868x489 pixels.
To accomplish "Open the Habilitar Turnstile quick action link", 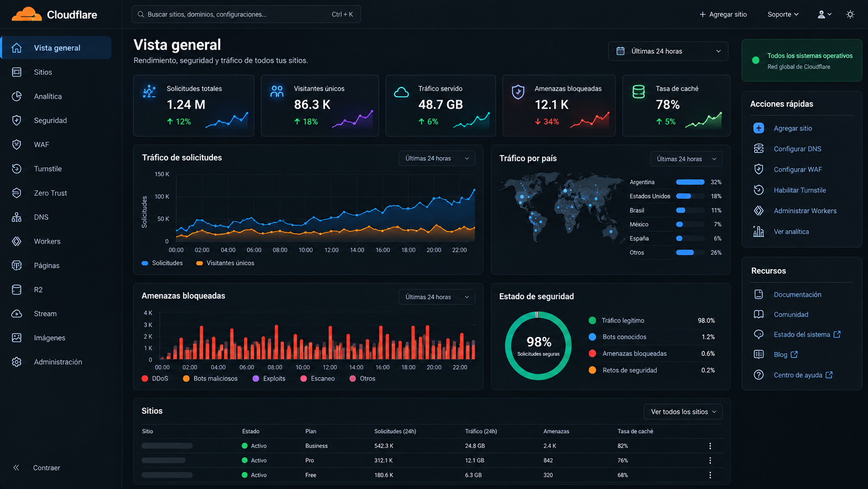I will (799, 190).
